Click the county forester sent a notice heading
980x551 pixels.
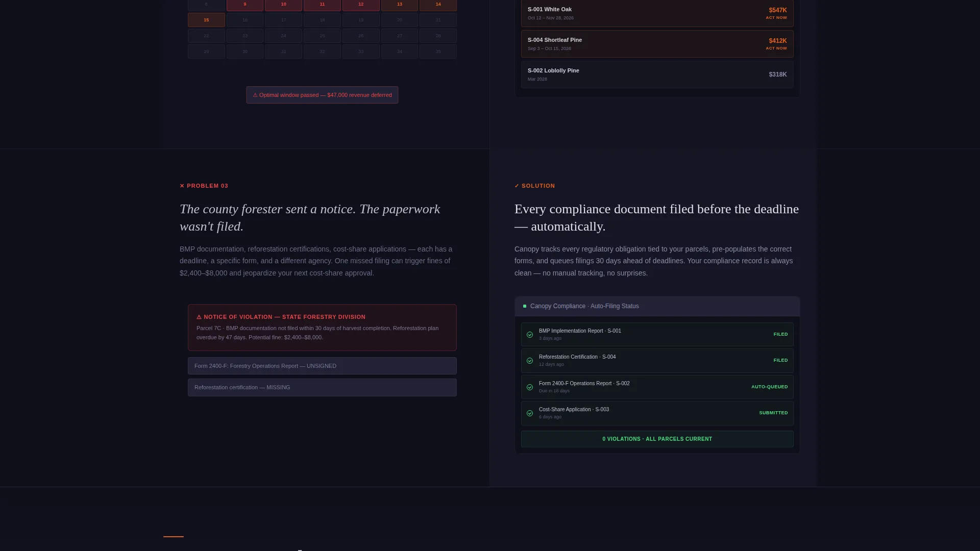(310, 218)
